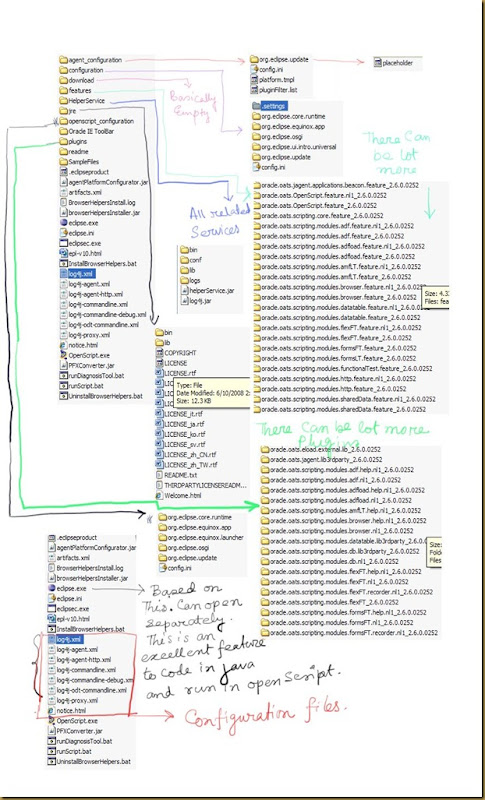
Task: Select the "LICENSE_zh_CN.rtf" file name
Action: coord(190,455)
